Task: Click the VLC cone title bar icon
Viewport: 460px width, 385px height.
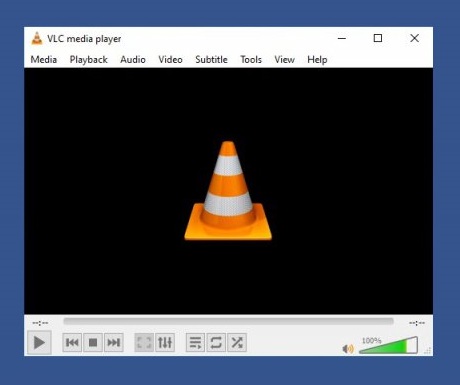Action: tap(37, 39)
